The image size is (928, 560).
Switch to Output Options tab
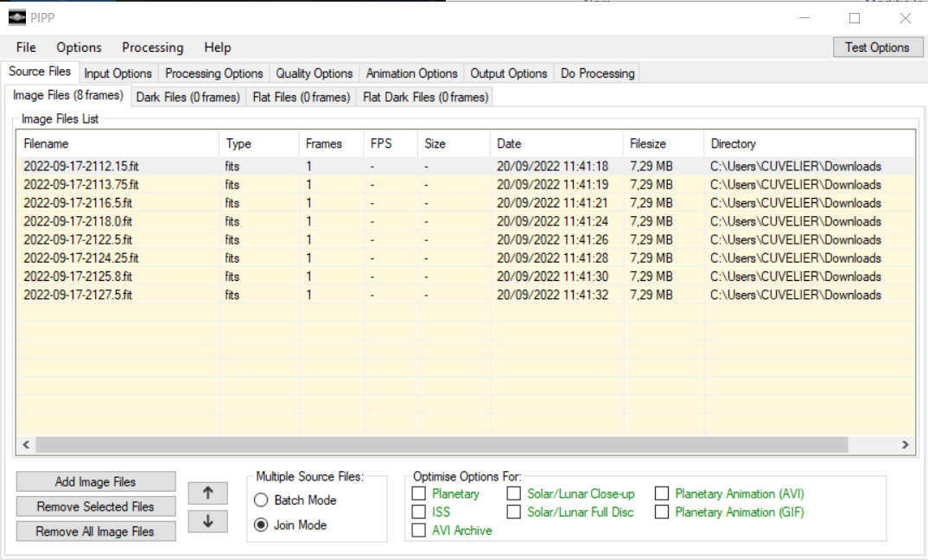click(x=508, y=73)
